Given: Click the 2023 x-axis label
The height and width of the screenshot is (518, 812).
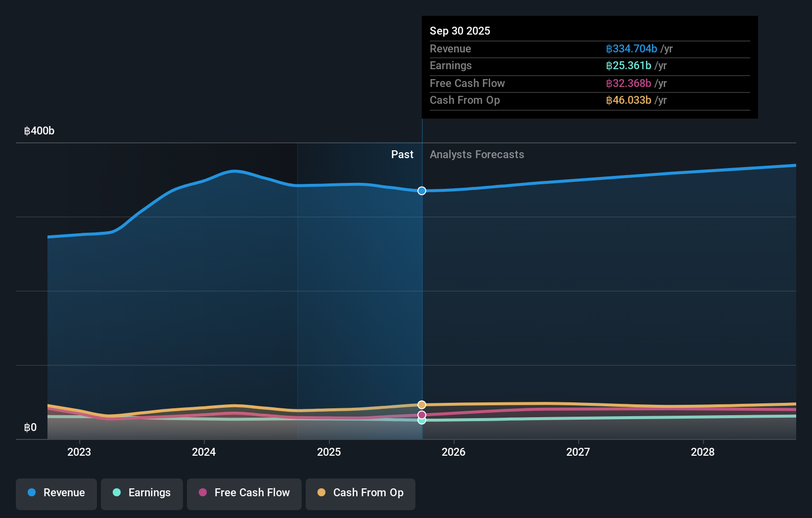Looking at the screenshot, I should point(79,452).
